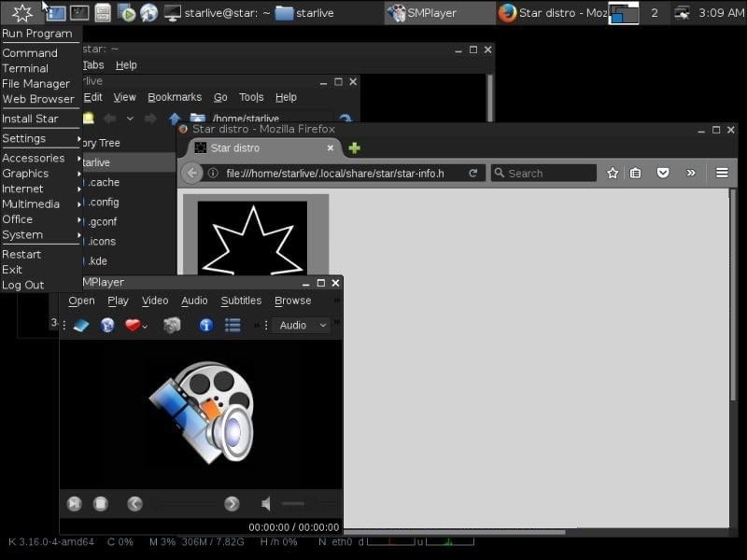Open a new Firefox tab with plus
The width and height of the screenshot is (747, 560).
354,148
